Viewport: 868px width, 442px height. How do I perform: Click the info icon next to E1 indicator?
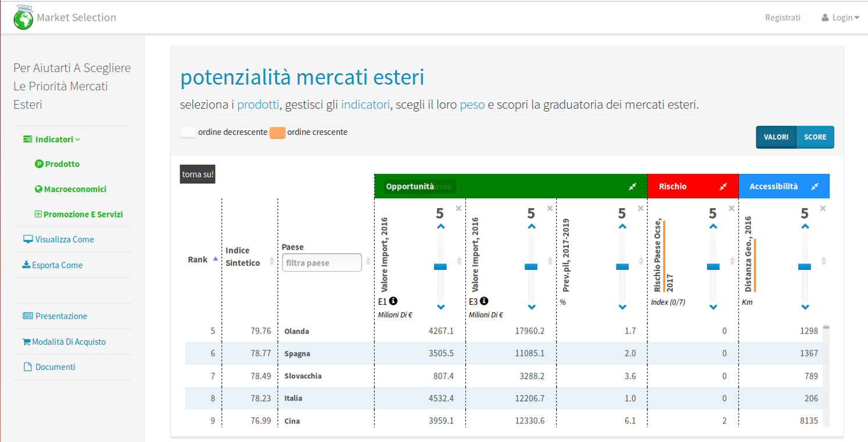click(393, 301)
